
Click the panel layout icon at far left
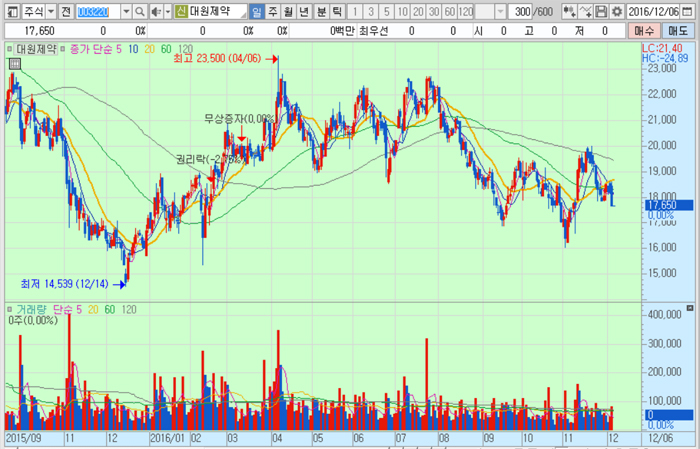click(x=9, y=12)
